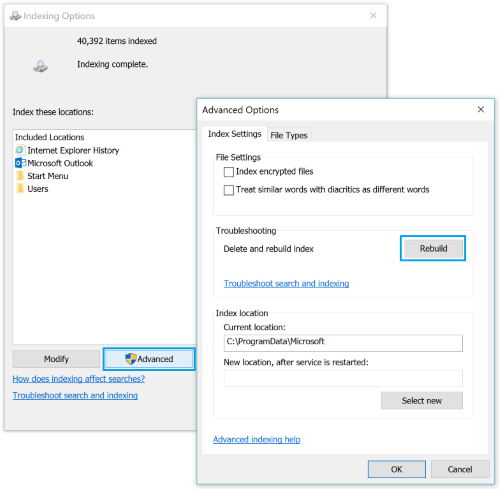Click Select new index location button
Screen dimensions: 500x489
point(422,400)
